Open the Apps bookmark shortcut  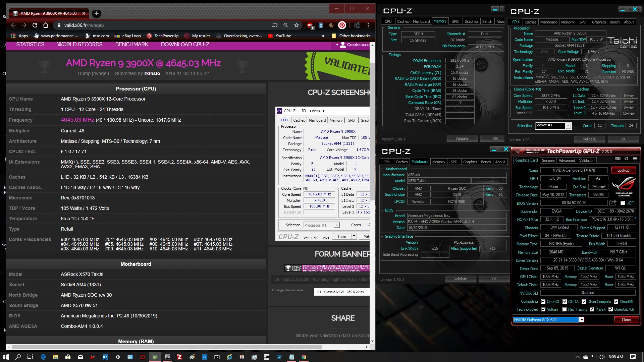(19, 36)
